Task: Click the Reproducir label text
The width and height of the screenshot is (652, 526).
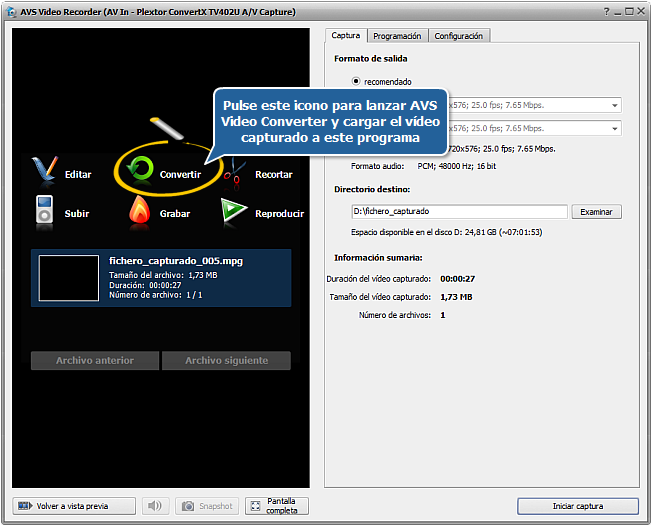Action: pyautogui.click(x=279, y=213)
